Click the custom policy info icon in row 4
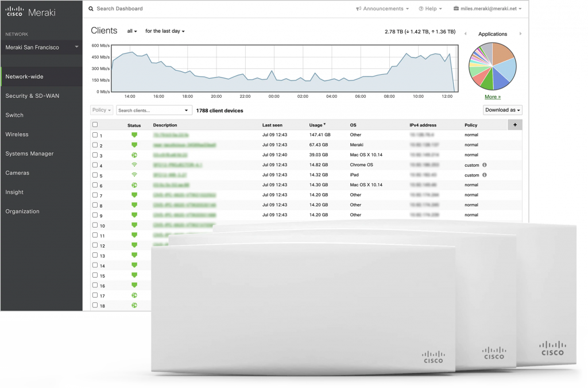Screen dimensions: 588x388 pyautogui.click(x=484, y=165)
